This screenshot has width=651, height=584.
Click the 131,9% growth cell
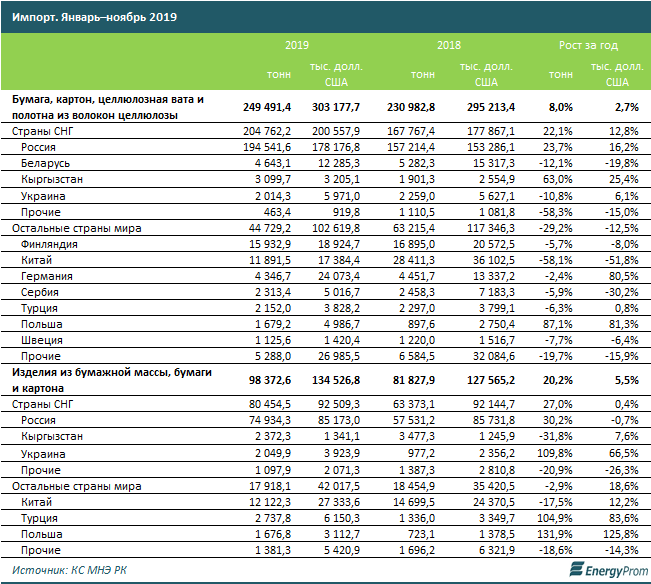pos(556,536)
